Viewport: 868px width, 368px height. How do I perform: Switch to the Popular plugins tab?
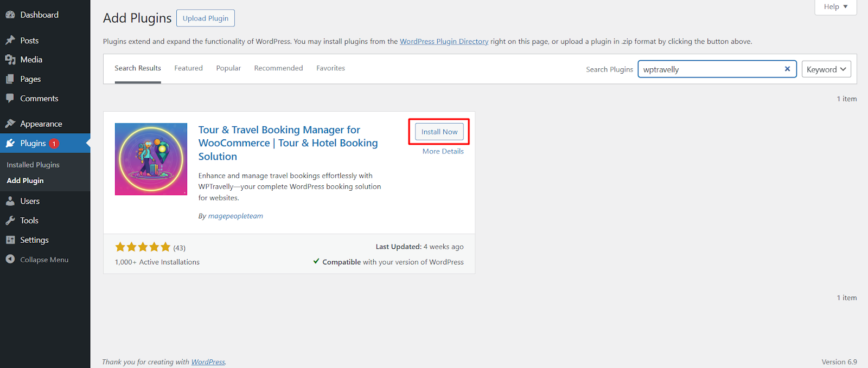(228, 68)
